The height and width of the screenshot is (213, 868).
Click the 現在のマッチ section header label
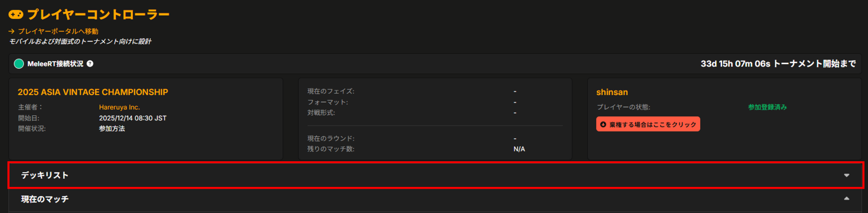click(x=45, y=199)
